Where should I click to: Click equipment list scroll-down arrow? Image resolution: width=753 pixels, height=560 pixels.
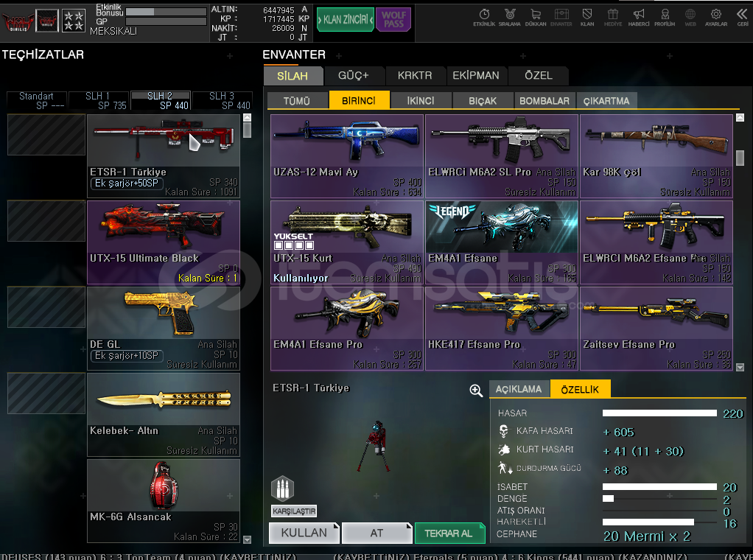click(248, 540)
